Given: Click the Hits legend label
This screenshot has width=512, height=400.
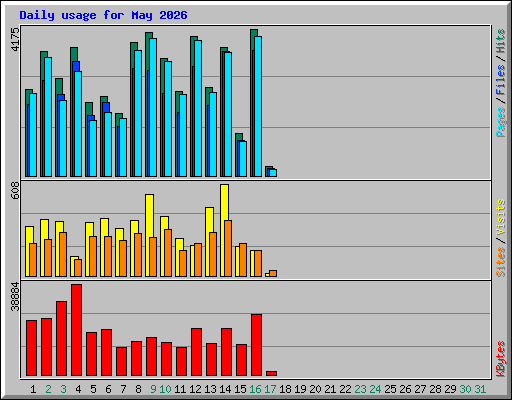Looking at the screenshot, I should coord(501,41).
